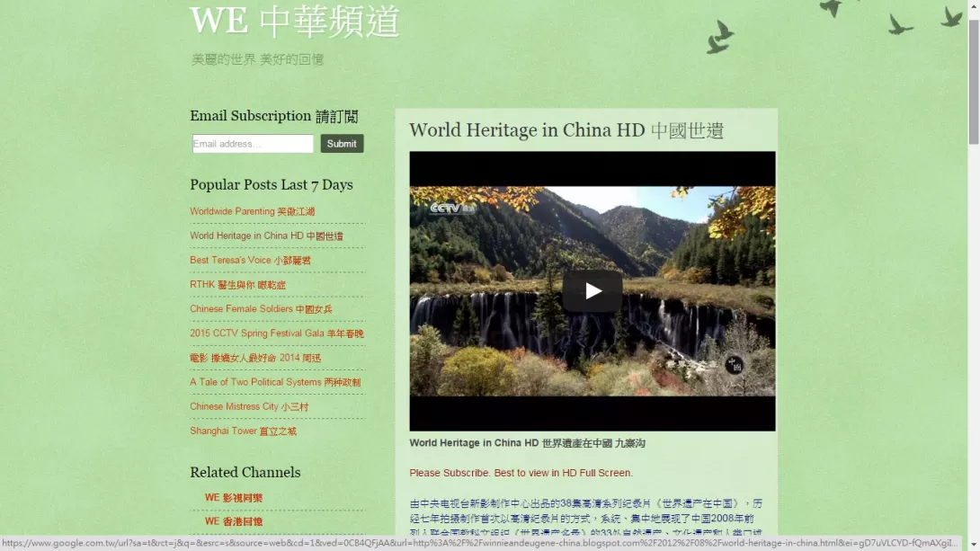This screenshot has height=551, width=980.
Task: Click the page scrollbar up arrow
Action: (x=974, y=5)
